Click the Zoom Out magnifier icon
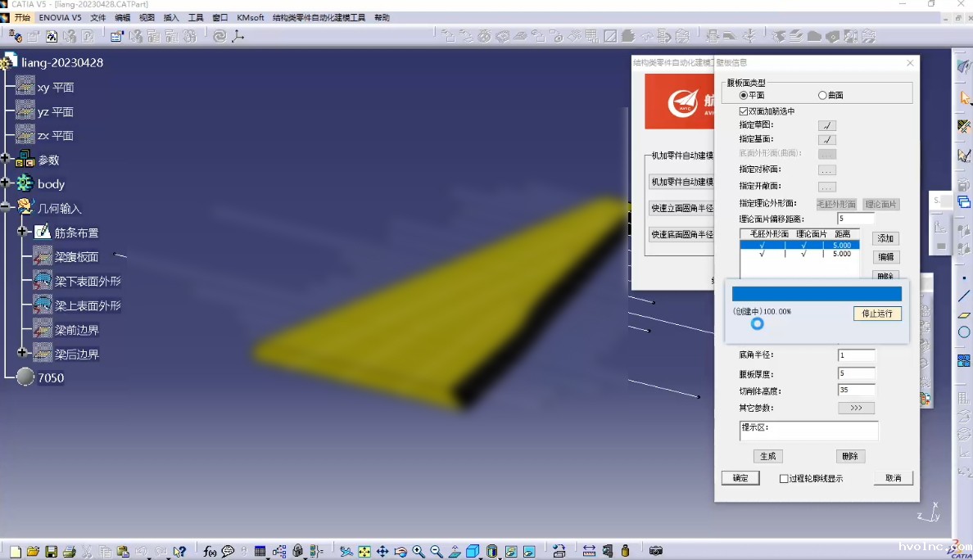The image size is (973, 560). pos(437,552)
